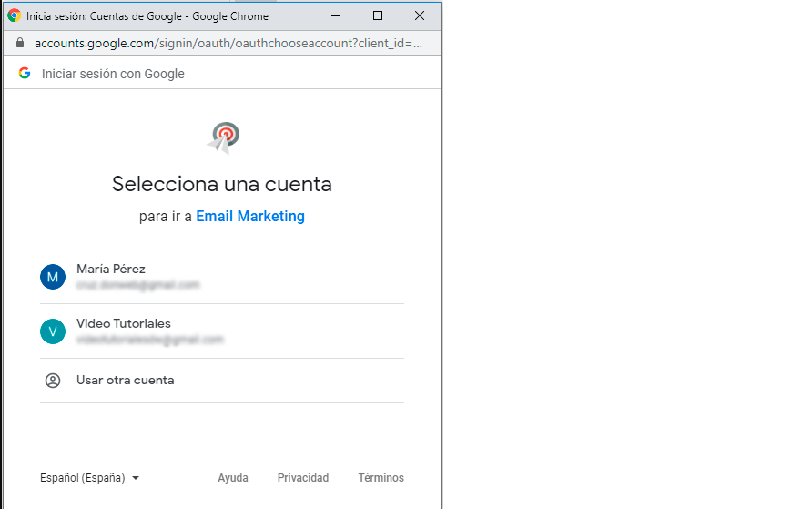Minimize the Chrome sign-in window
812x509 pixels.
(x=336, y=16)
